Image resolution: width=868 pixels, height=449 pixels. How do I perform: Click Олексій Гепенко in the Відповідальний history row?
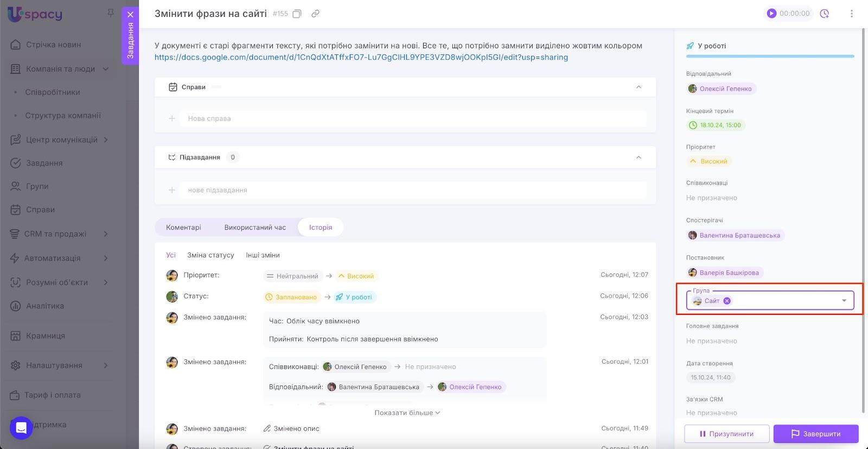coord(471,387)
